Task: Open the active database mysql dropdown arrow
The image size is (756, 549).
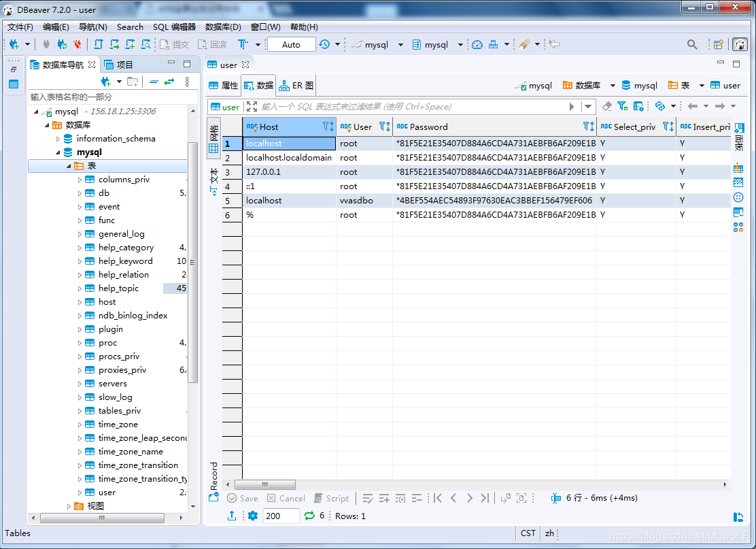Action: click(x=460, y=44)
